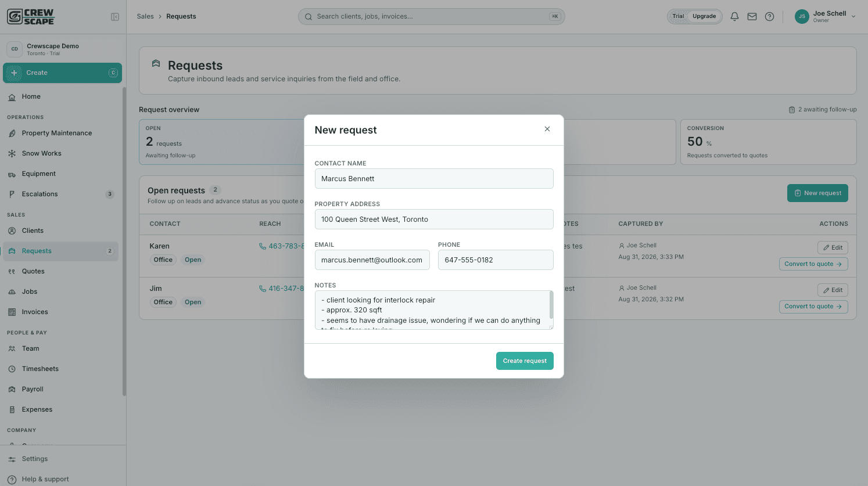Open Timesheets
The width and height of the screenshot is (868, 486).
[62, 369]
